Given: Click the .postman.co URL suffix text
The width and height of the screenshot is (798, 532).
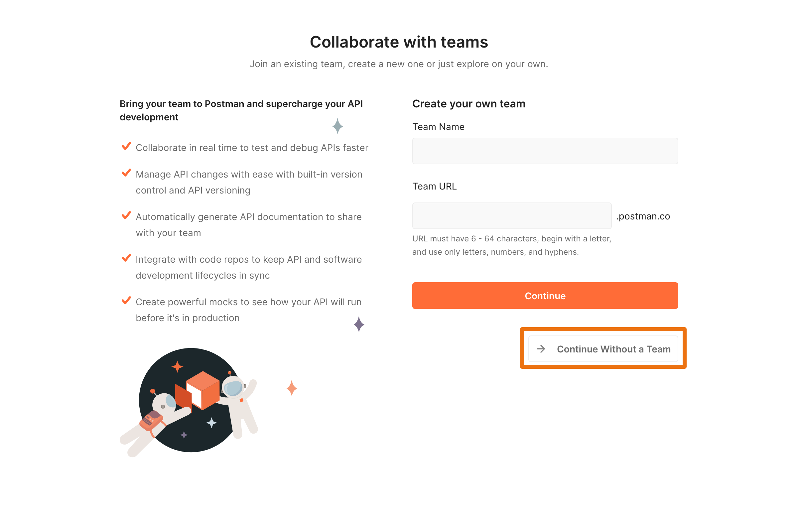Looking at the screenshot, I should (x=643, y=216).
